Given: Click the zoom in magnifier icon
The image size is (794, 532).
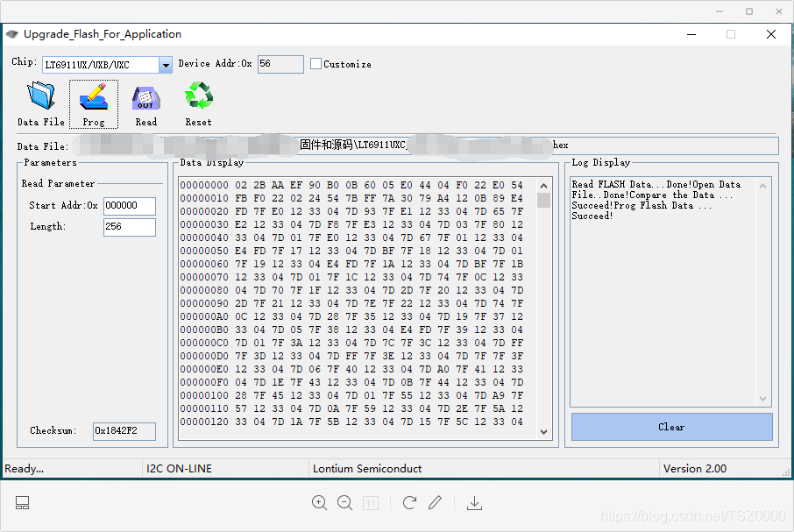Looking at the screenshot, I should coord(319,503).
